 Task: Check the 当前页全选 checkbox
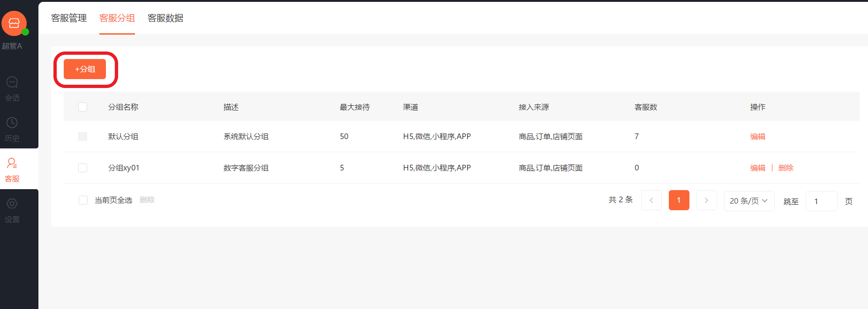tap(83, 200)
